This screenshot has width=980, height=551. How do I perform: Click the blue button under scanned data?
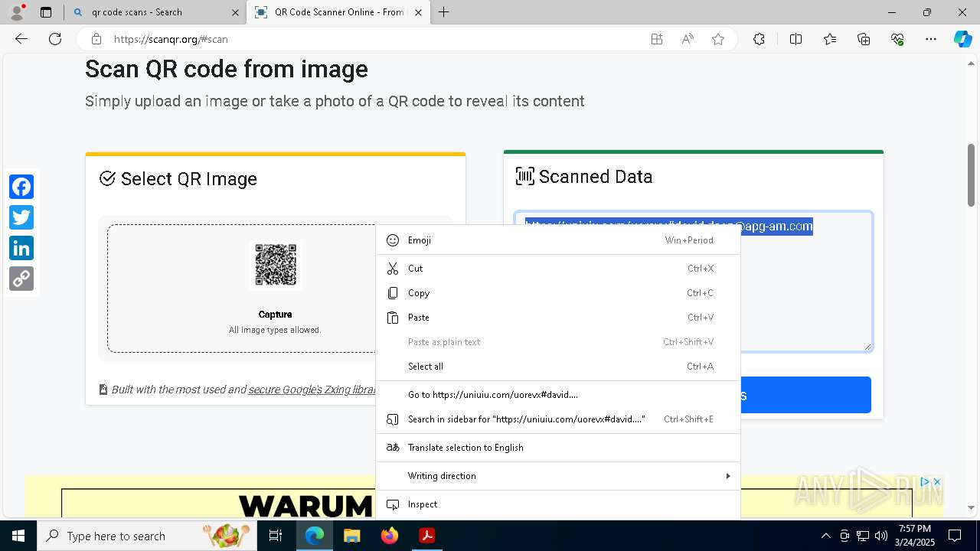click(805, 395)
